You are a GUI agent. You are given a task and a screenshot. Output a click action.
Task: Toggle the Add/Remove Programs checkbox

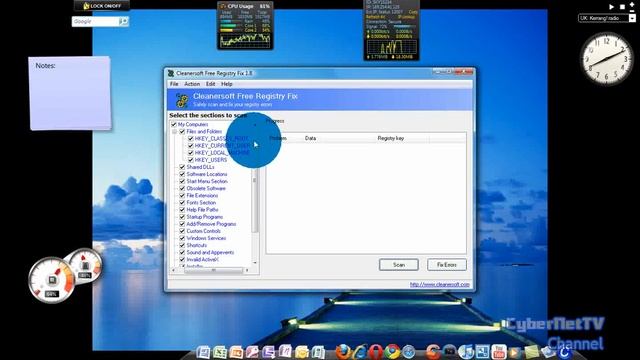point(182,224)
